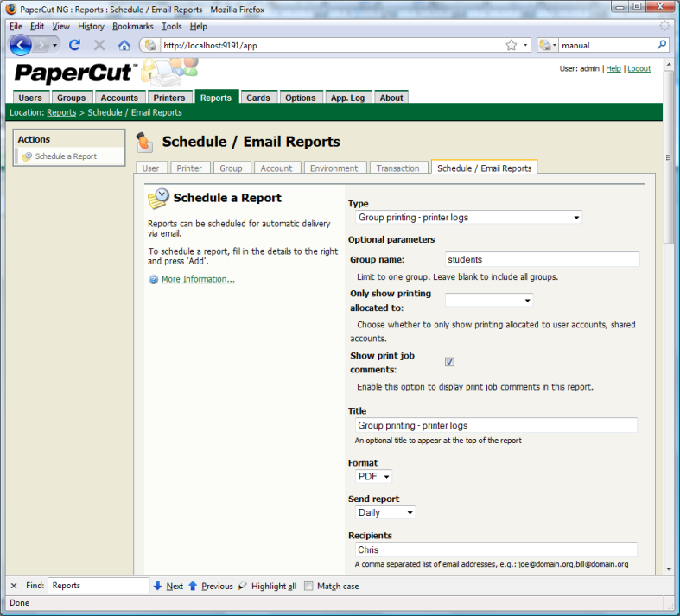Enable the Match case checkbox

(308, 586)
